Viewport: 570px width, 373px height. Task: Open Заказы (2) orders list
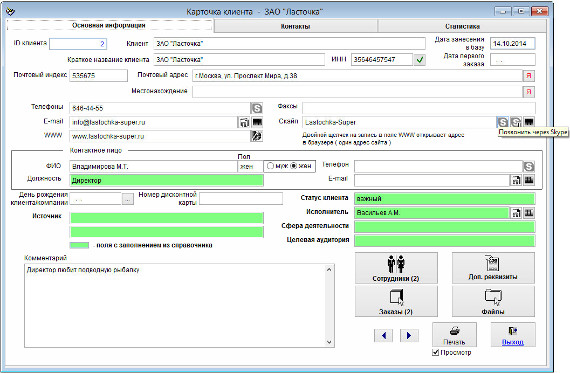click(396, 301)
